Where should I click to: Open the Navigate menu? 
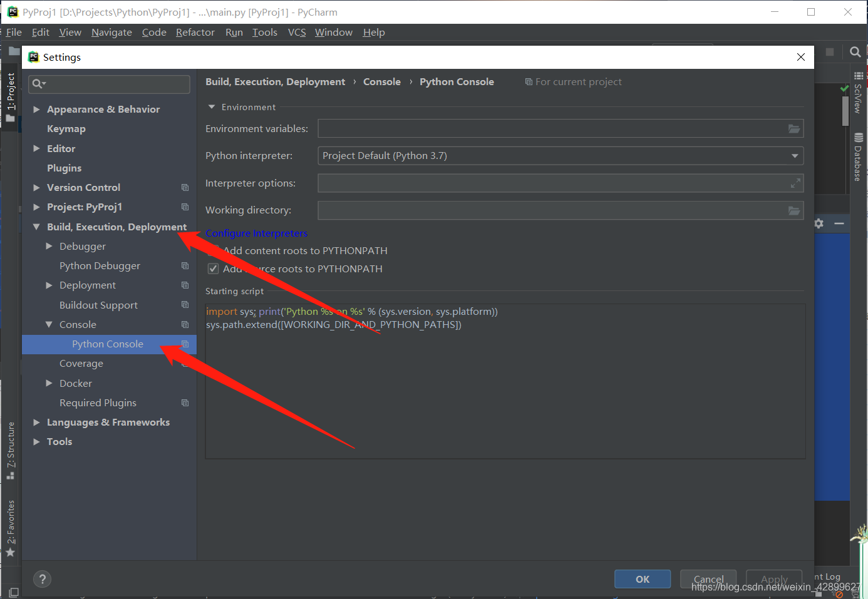point(111,33)
